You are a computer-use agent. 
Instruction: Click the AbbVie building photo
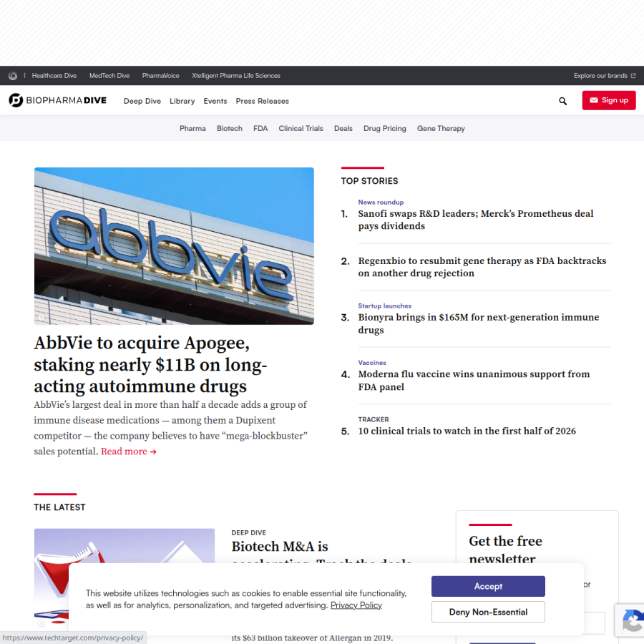point(174,245)
